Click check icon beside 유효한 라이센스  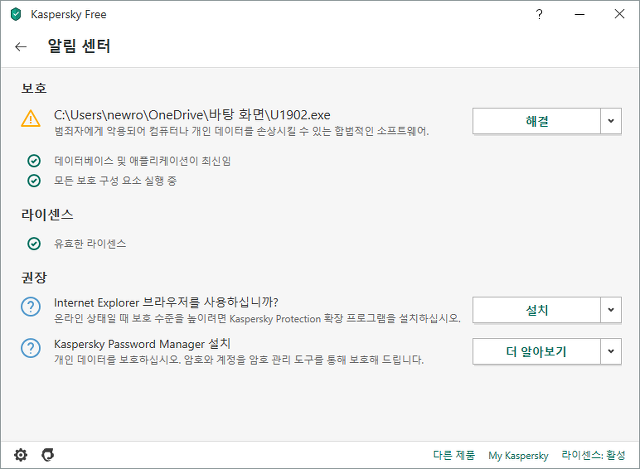[x=34, y=244]
